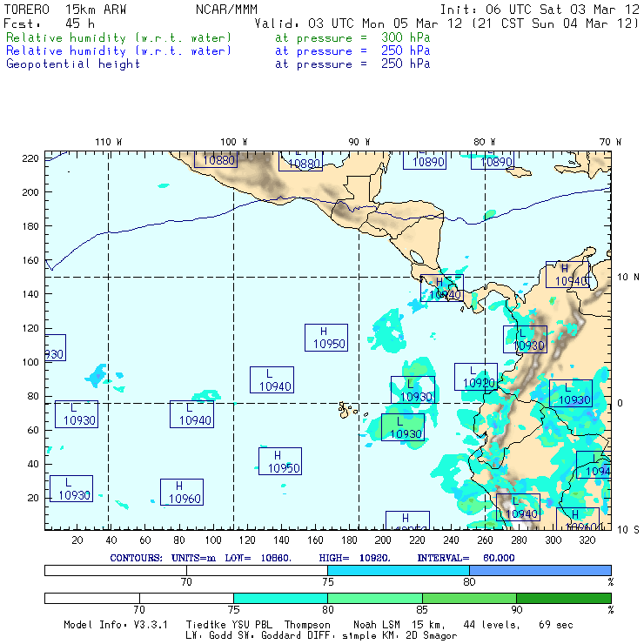Click the 'L 10930' box over Colombia
The image size is (644, 644).
525,339
